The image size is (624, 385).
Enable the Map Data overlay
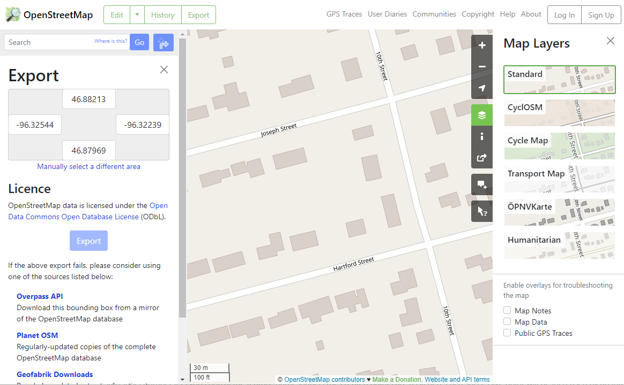(x=507, y=321)
